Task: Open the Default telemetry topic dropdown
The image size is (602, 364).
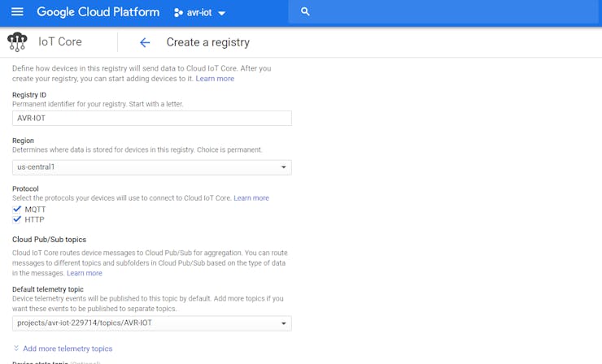Action: 152,323
